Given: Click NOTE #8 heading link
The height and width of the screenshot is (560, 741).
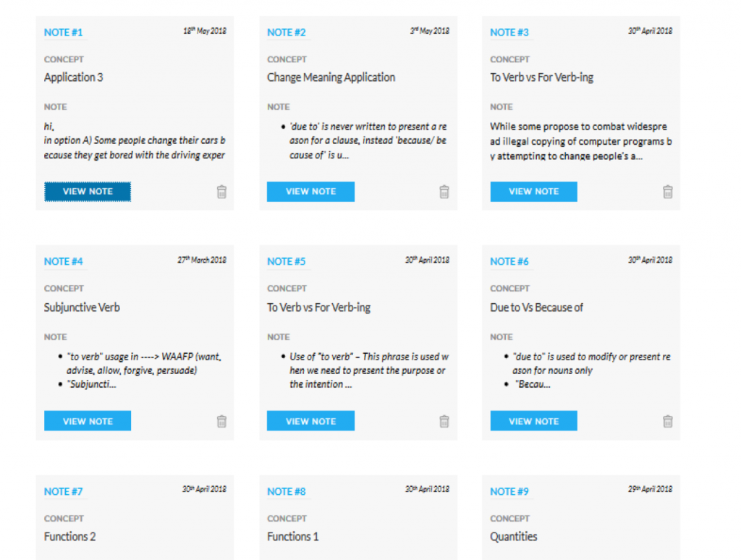Looking at the screenshot, I should [287, 491].
